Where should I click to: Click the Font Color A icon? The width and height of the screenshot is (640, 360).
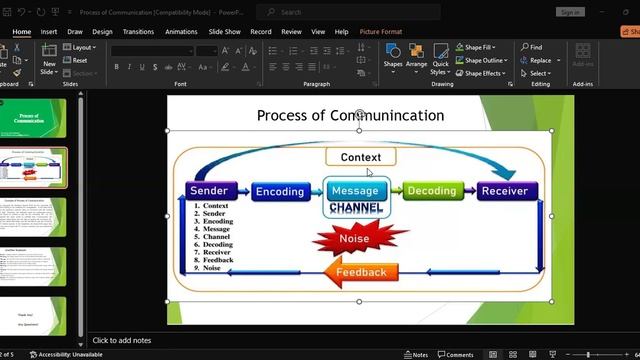pos(246,67)
